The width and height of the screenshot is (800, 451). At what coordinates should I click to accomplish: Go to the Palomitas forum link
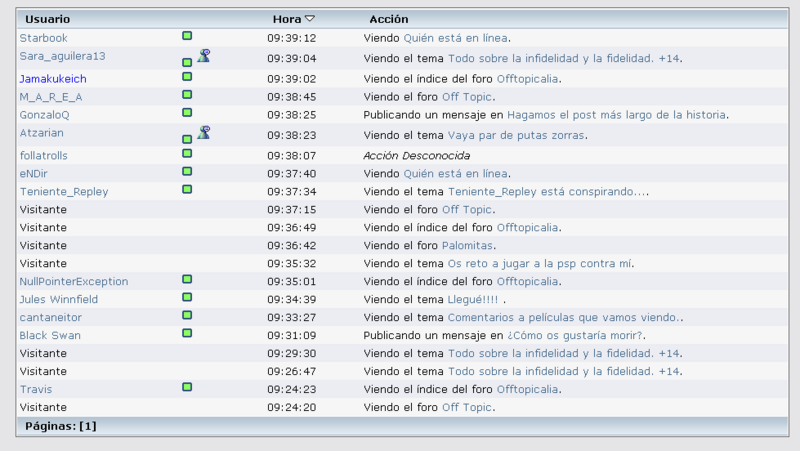coord(468,245)
